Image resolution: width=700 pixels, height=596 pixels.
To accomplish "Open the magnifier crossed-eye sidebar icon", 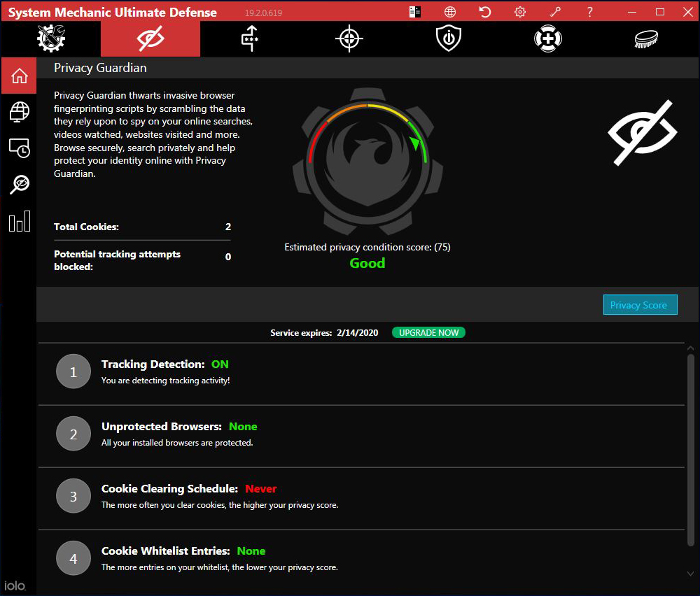I will tap(19, 184).
